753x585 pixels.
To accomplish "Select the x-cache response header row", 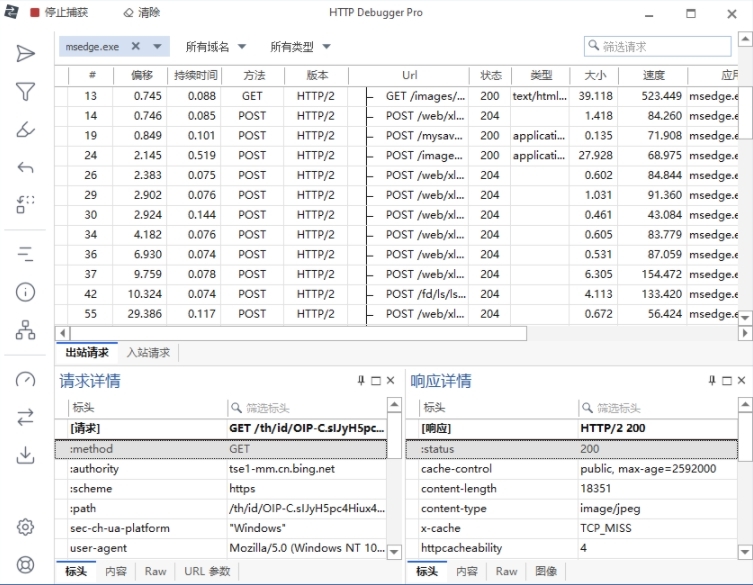I will [572, 528].
